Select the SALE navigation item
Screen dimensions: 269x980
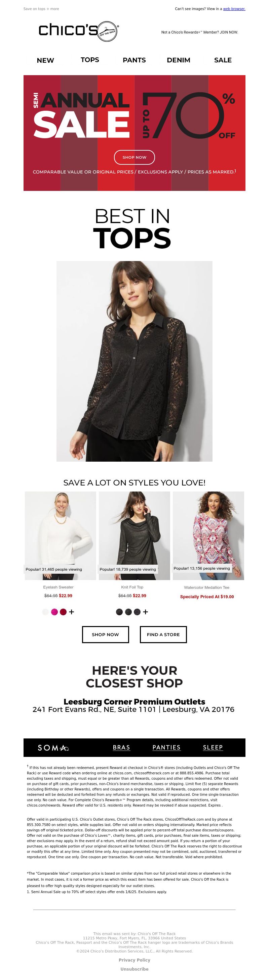(x=223, y=60)
